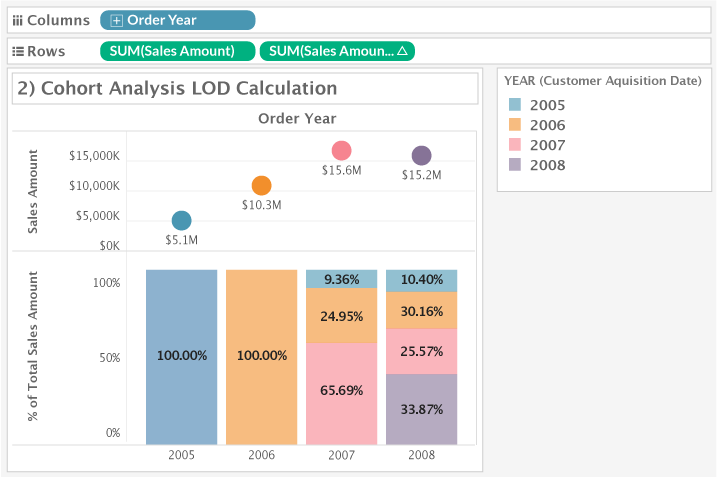This screenshot has height=477, width=720.
Task: Select the Order Year pill in Columns
Action: (178, 20)
